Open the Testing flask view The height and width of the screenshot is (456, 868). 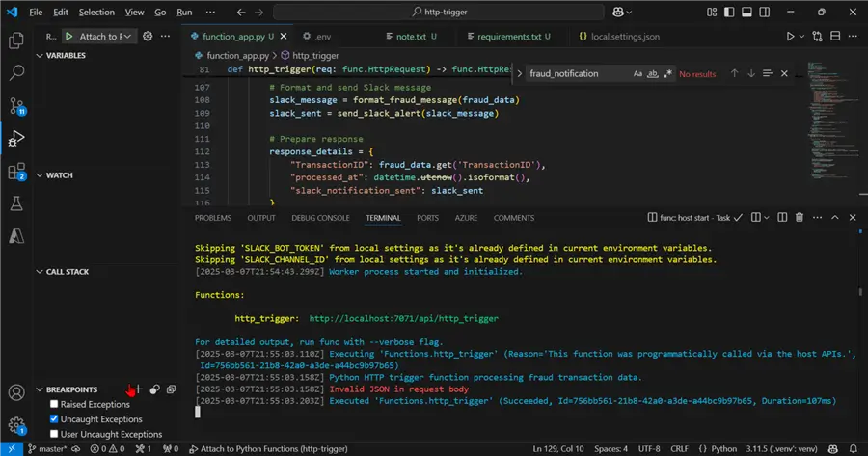click(16, 203)
